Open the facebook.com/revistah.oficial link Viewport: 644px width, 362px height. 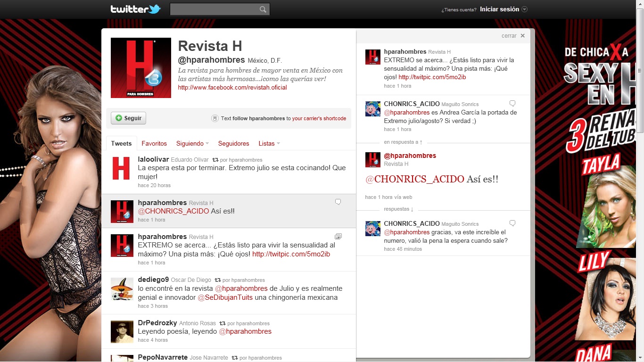coord(232,87)
